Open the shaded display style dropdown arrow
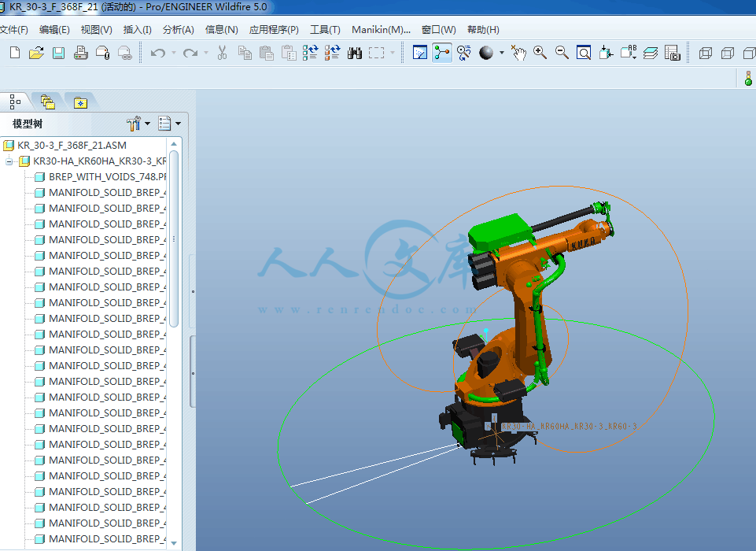 coord(501,53)
